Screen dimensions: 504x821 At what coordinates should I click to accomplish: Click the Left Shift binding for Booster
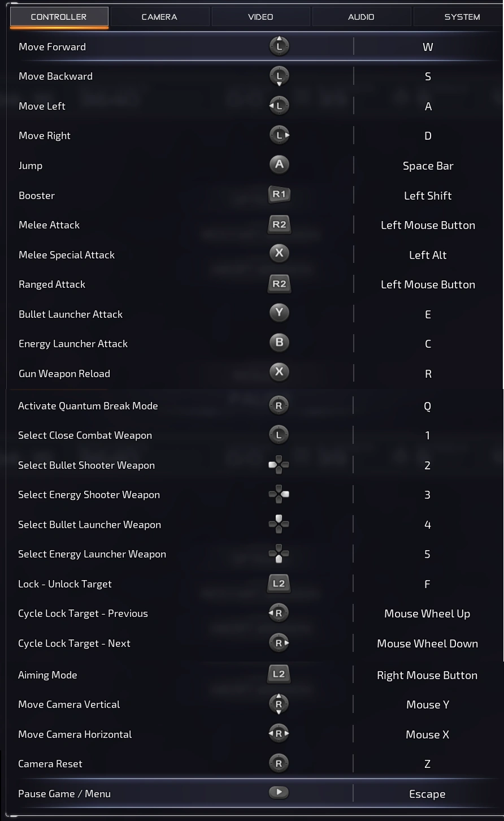point(428,195)
